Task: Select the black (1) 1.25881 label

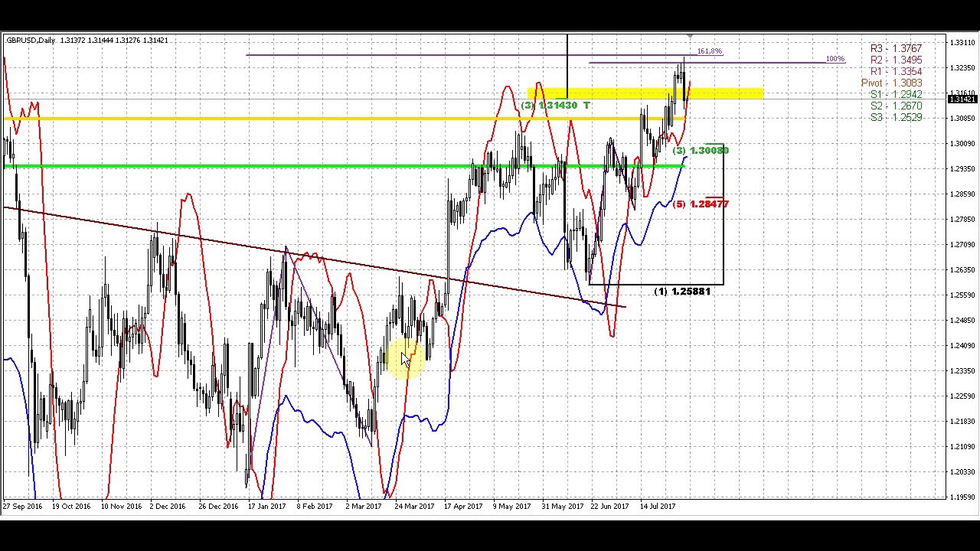Action: (682, 292)
